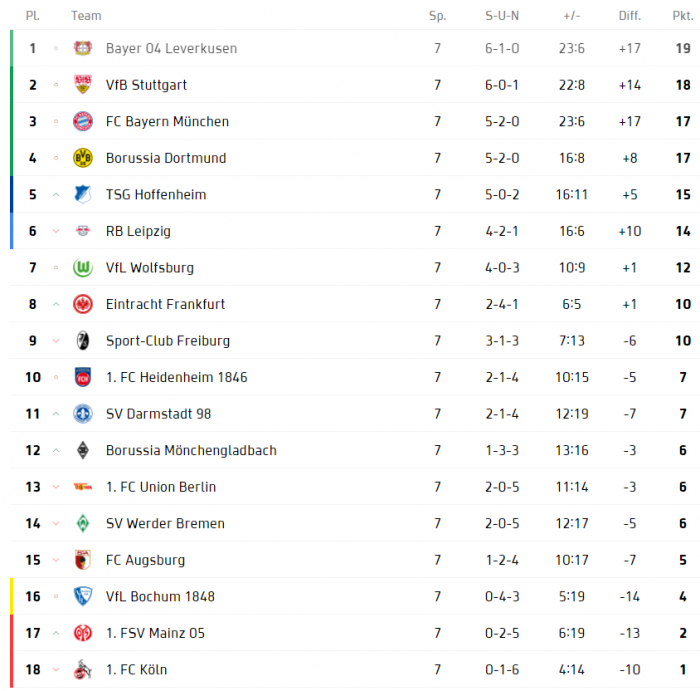The height and width of the screenshot is (691, 700).
Task: Click the TSG Hoffenheim crest
Action: (x=83, y=195)
